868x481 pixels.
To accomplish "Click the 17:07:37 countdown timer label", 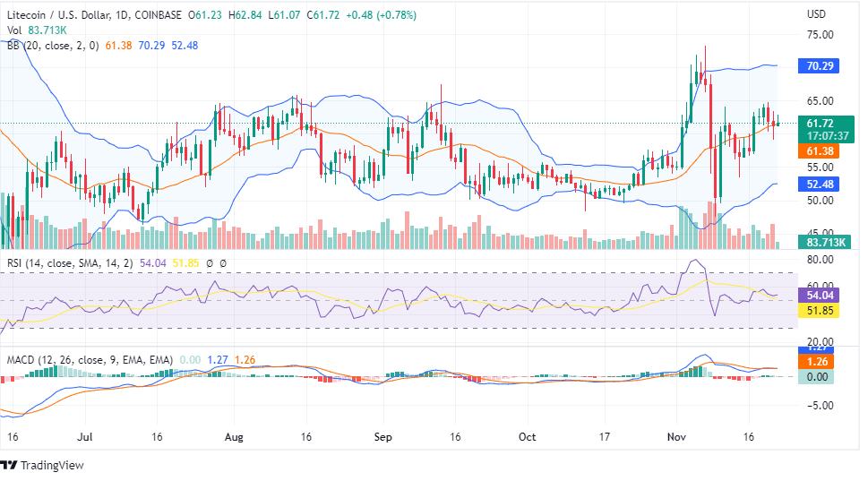I will tap(828, 136).
